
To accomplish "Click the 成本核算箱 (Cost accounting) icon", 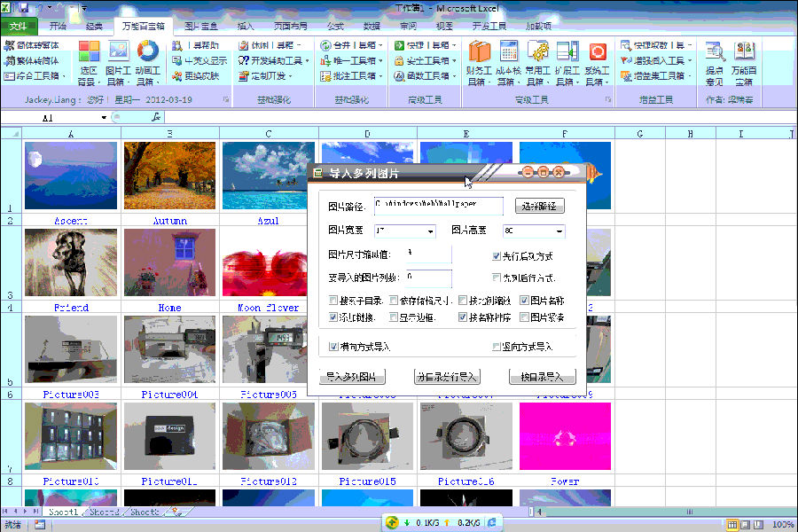I will point(507,53).
